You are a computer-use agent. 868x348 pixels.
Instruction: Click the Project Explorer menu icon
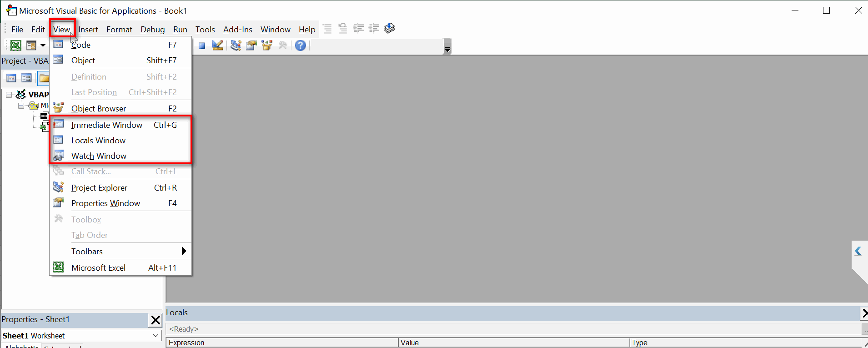58,187
